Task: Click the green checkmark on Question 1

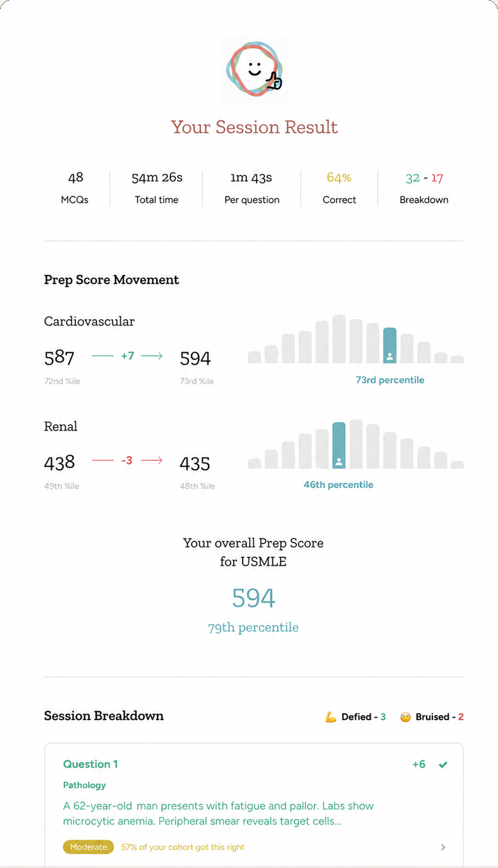Action: tap(443, 765)
